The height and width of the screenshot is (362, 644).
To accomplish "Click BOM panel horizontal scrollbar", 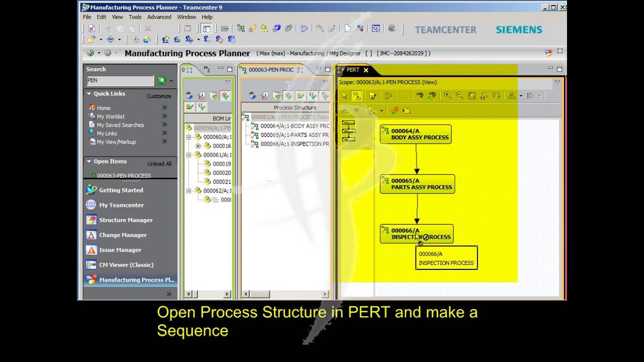I will pos(208,294).
